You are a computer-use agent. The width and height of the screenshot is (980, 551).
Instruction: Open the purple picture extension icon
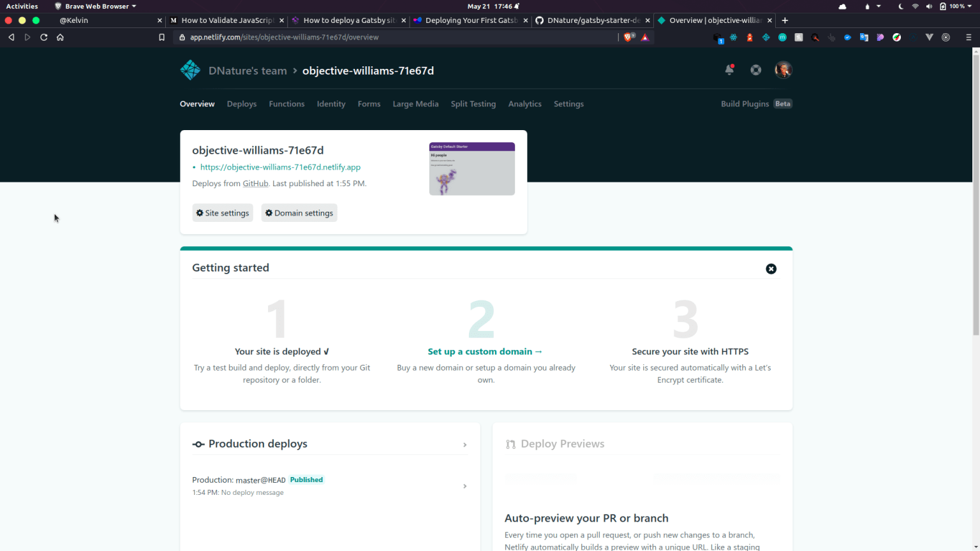click(880, 37)
